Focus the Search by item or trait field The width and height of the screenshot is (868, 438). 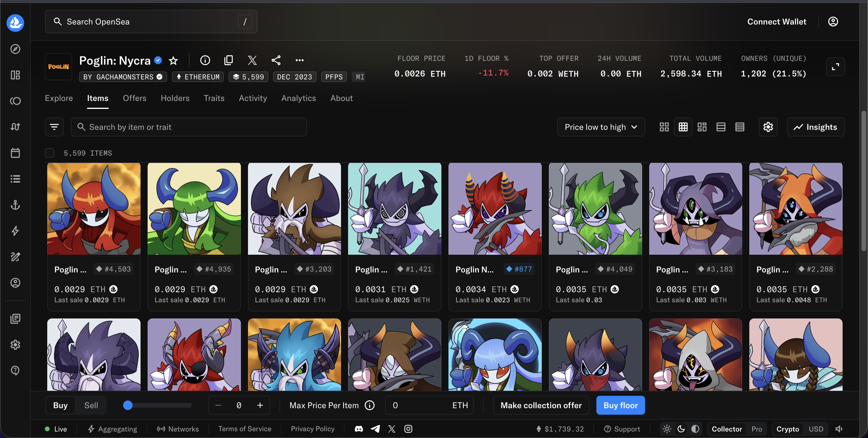pyautogui.click(x=189, y=127)
